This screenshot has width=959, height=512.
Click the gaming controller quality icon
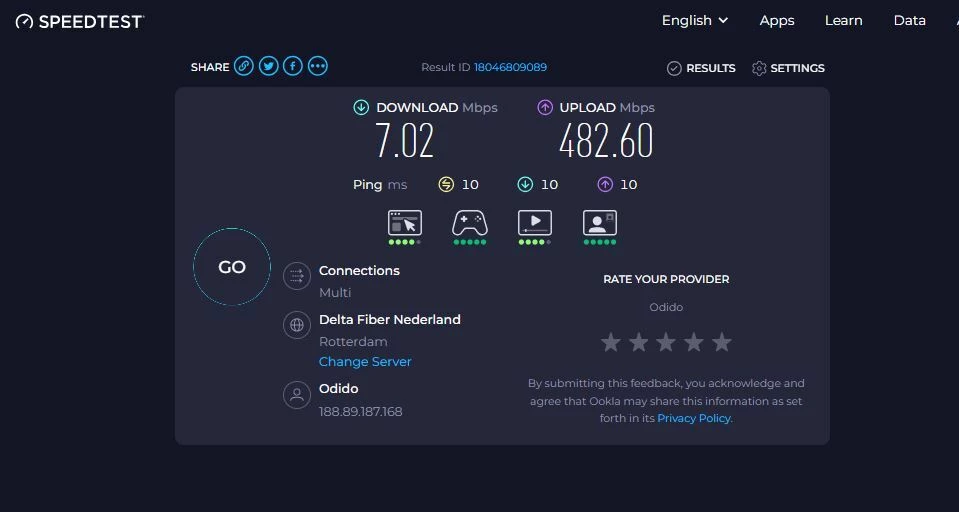pyautogui.click(x=470, y=223)
